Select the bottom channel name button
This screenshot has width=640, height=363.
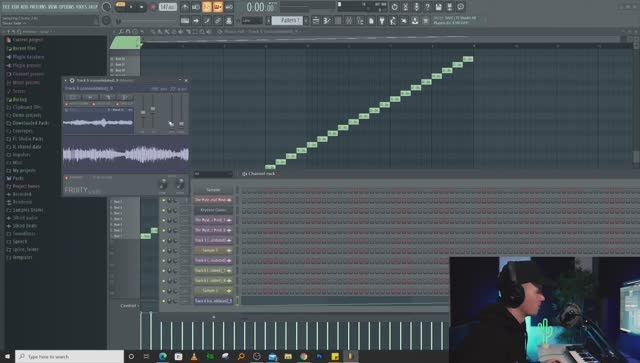pos(213,301)
